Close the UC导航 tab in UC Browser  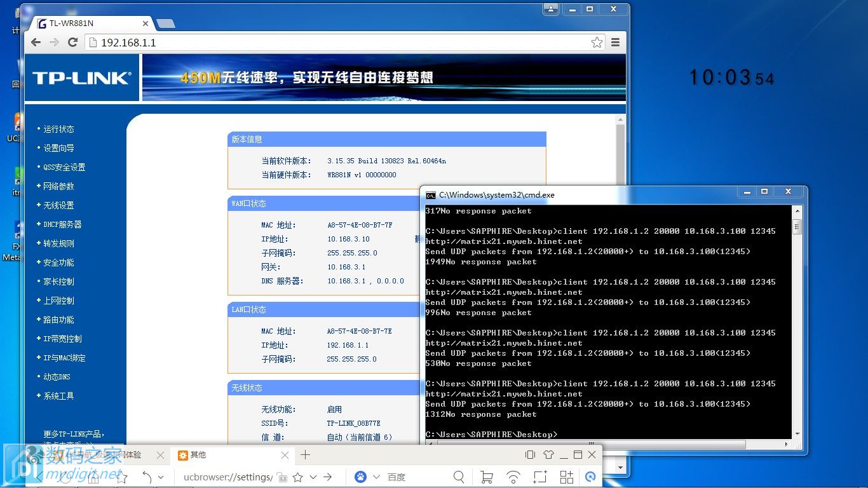coord(160,455)
